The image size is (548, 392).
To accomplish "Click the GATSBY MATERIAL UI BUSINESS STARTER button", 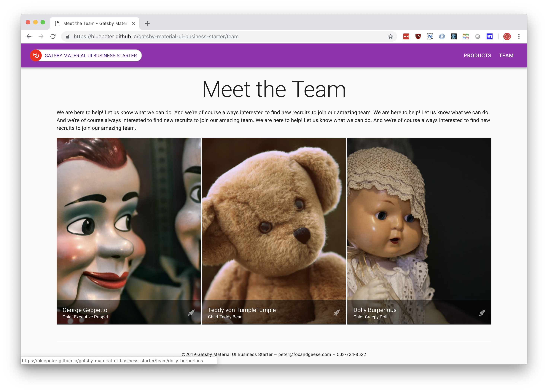I will 91,55.
